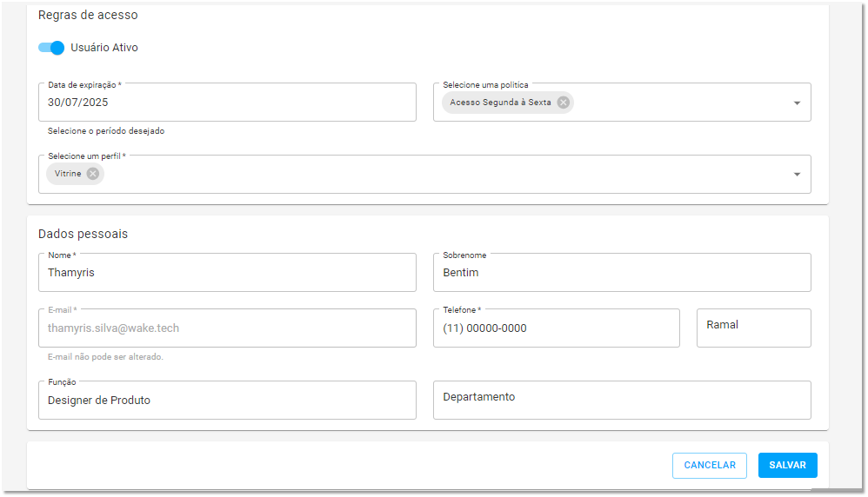
Task: Toggle the Usuário Ativo switch
Action: click(x=51, y=48)
